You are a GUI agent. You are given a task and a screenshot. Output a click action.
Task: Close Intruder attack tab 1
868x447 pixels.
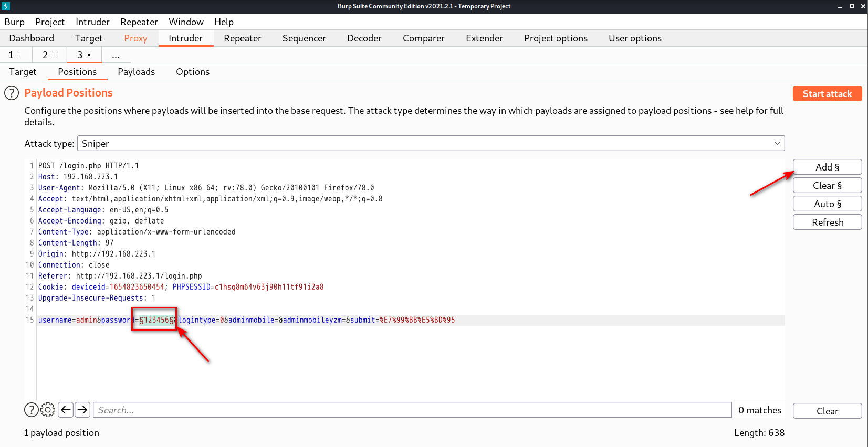click(x=20, y=55)
